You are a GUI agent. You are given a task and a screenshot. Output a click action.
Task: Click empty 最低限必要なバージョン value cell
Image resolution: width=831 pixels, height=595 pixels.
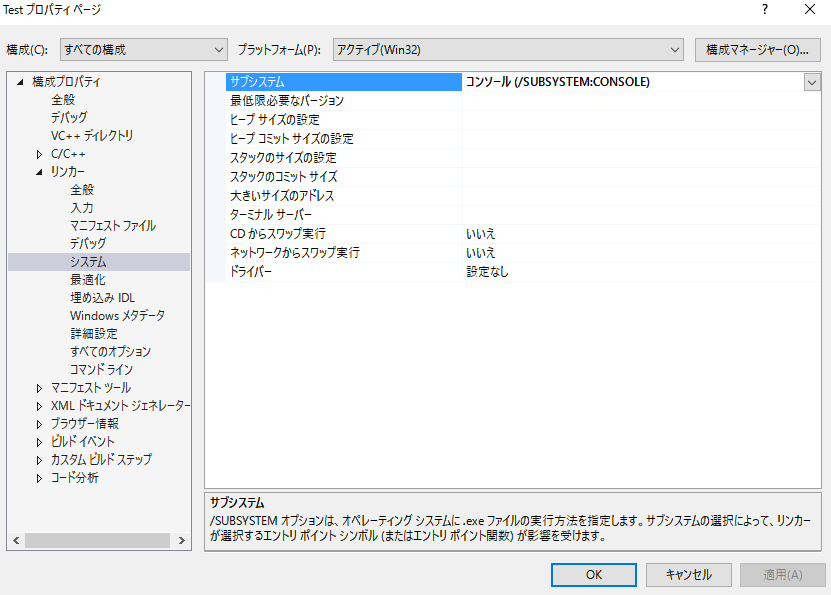coord(641,101)
